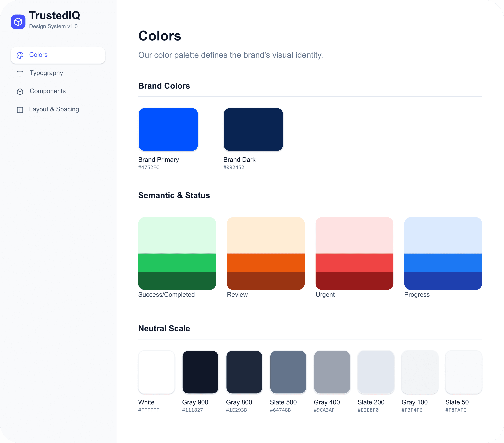Image resolution: width=504 pixels, height=443 pixels.
Task: Choose the Gray 400 swatch
Action: pyautogui.click(x=332, y=372)
